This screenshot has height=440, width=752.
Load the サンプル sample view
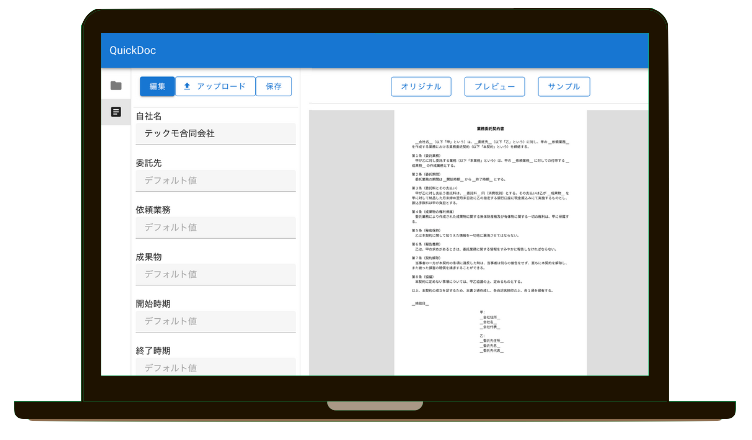pos(565,86)
